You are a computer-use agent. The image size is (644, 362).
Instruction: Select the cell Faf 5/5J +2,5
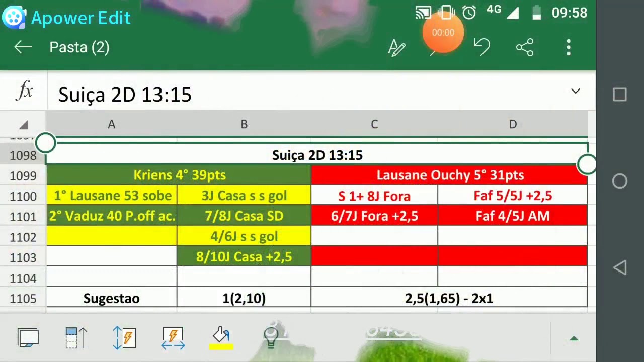[513, 196]
